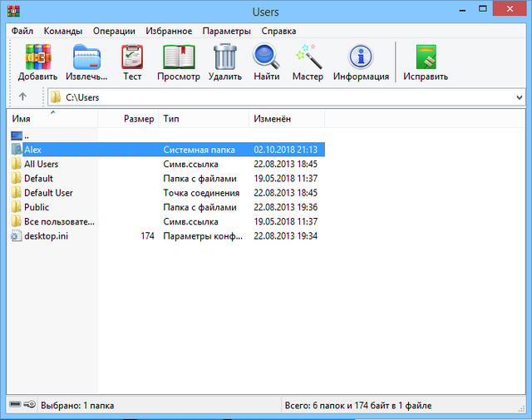
Task: Sort by the Изменён column header
Action: [x=286, y=119]
